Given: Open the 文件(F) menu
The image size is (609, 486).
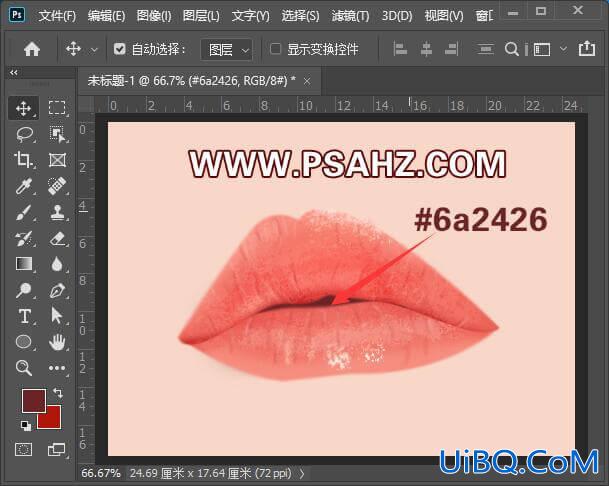Looking at the screenshot, I should [57, 16].
